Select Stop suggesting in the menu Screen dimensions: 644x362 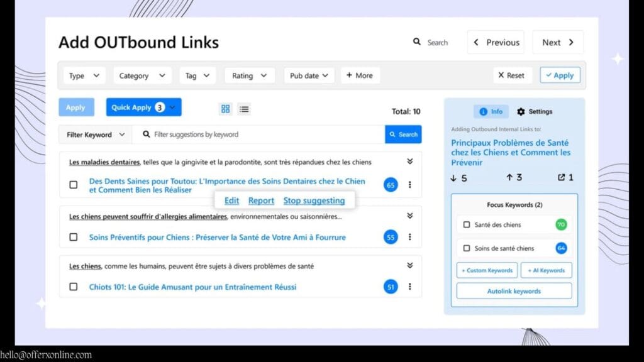tap(314, 200)
